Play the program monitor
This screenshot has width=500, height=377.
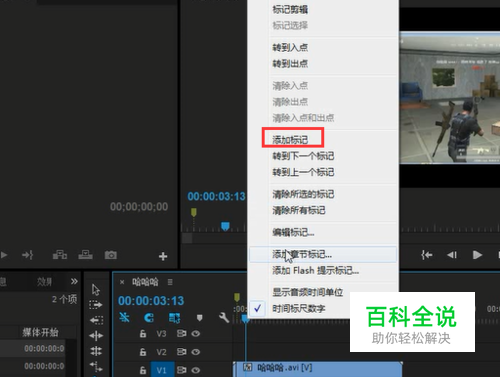tap(477, 255)
